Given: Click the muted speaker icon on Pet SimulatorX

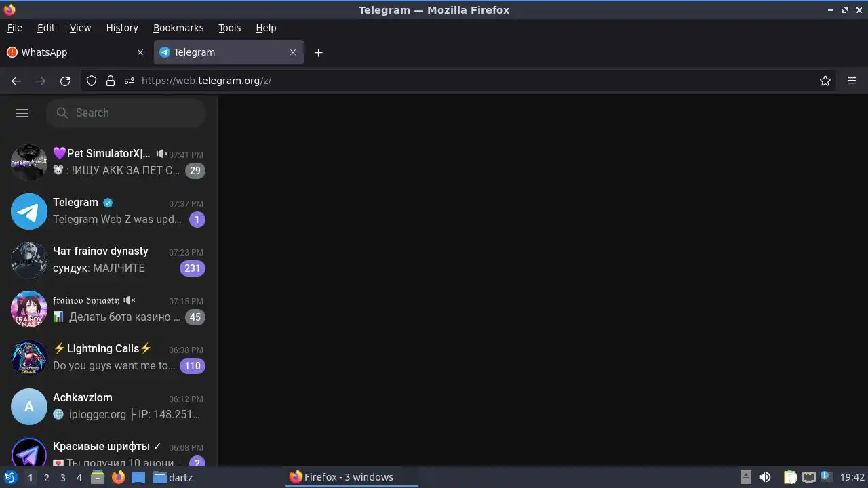Looking at the screenshot, I should click(x=162, y=154).
